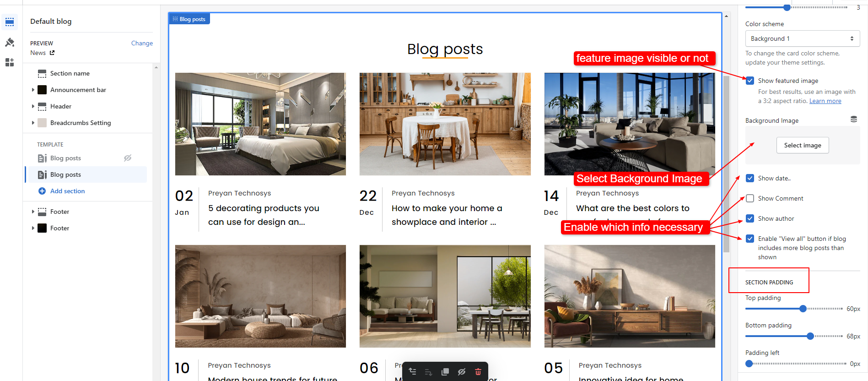The width and height of the screenshot is (868, 381).
Task: Hide the section from the preview toolbar
Action: [462, 372]
